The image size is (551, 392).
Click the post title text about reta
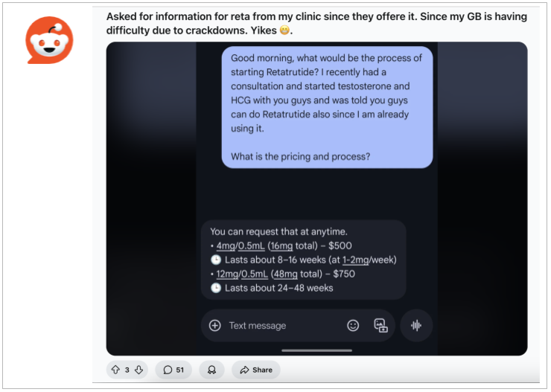[x=316, y=23]
